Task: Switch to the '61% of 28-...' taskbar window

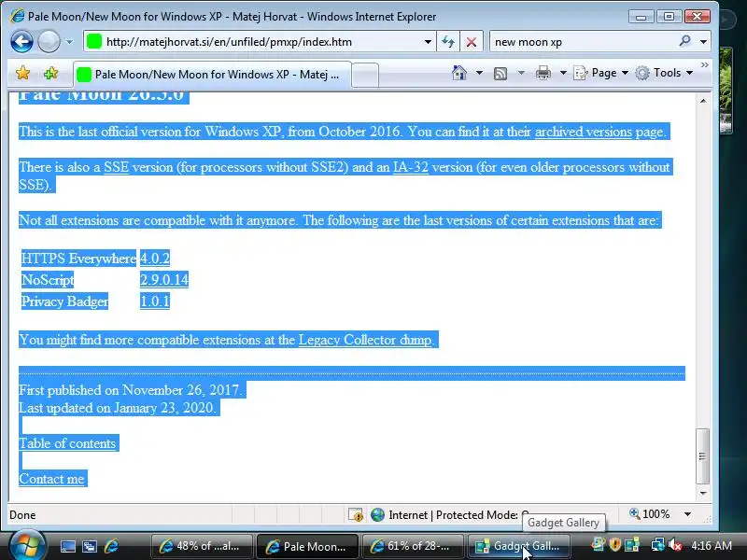Action: pyautogui.click(x=413, y=546)
